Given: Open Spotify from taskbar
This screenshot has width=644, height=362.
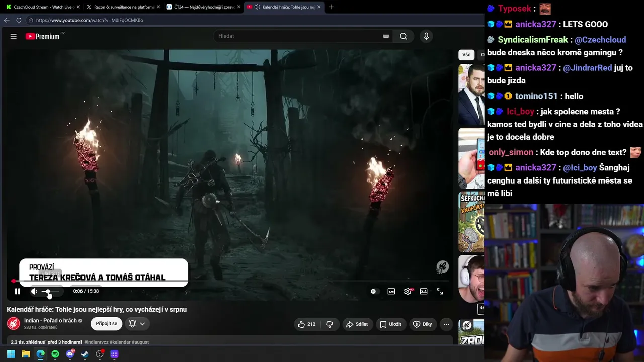Looking at the screenshot, I should click(55, 354).
